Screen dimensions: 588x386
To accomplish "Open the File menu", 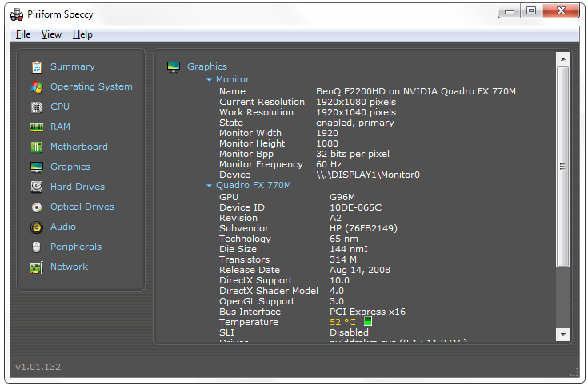I will pyautogui.click(x=23, y=34).
